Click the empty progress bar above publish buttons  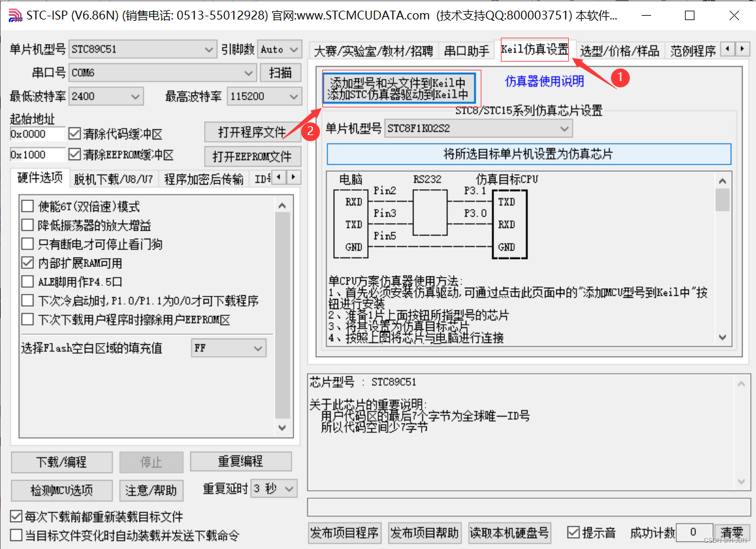pyautogui.click(x=528, y=508)
